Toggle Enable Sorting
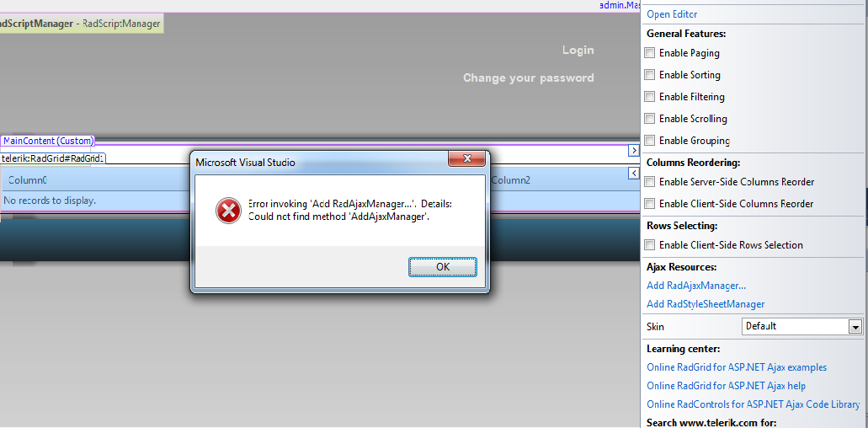This screenshot has width=868, height=428. coord(650,75)
